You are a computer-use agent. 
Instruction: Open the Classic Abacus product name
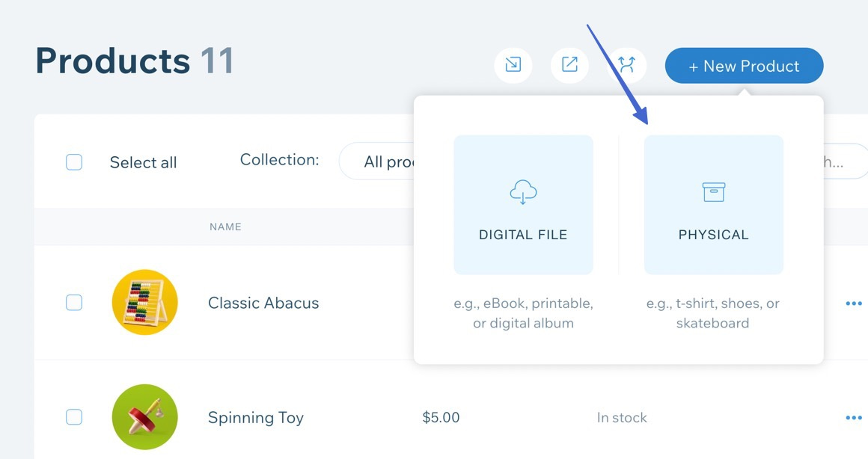pyautogui.click(x=263, y=303)
